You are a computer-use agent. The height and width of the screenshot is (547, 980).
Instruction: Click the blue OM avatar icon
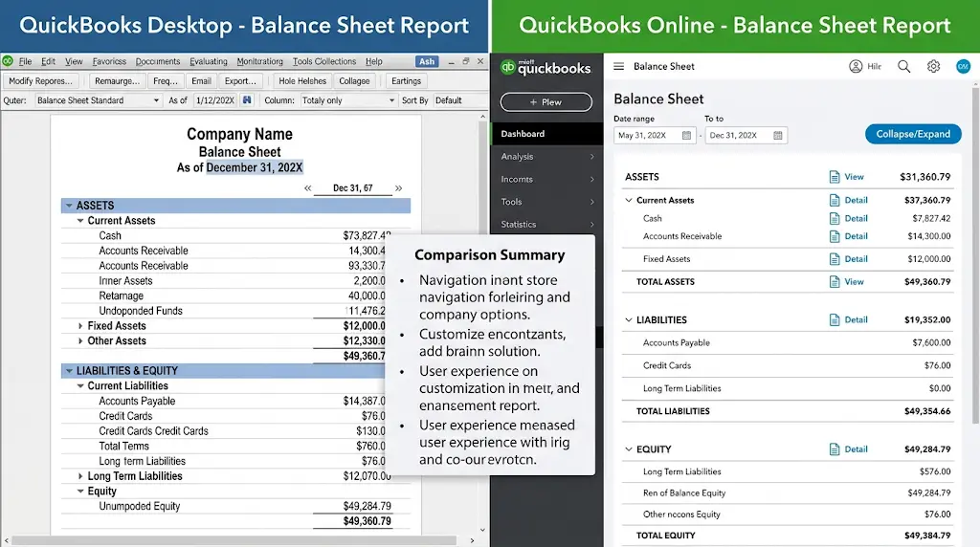pyautogui.click(x=963, y=66)
